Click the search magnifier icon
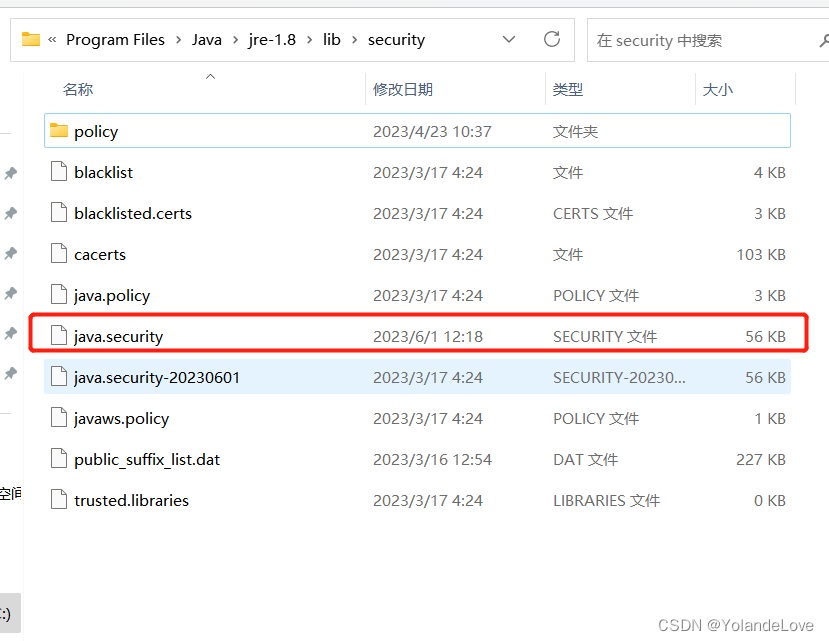 [824, 40]
